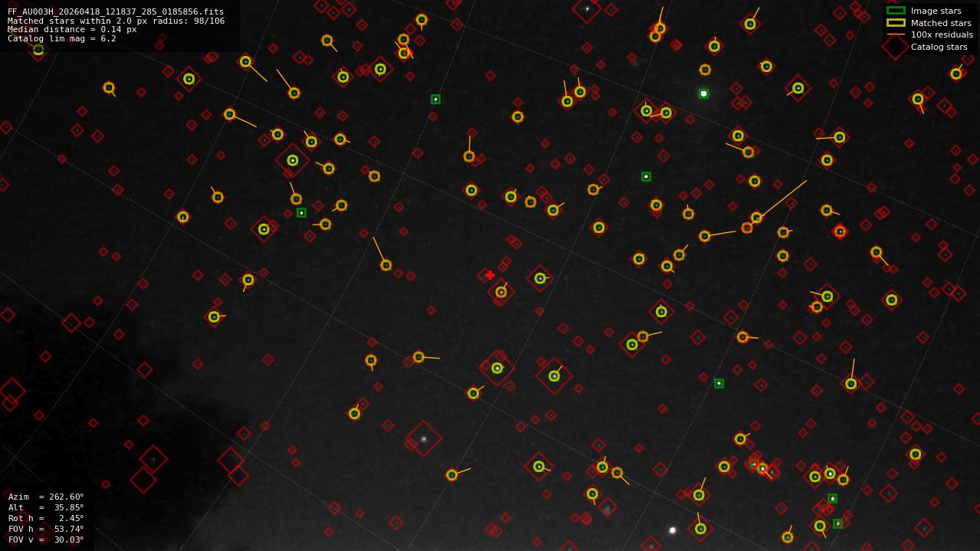Select the 'Image stars' legend label
This screenshot has height=551, width=980.
tap(936, 11)
